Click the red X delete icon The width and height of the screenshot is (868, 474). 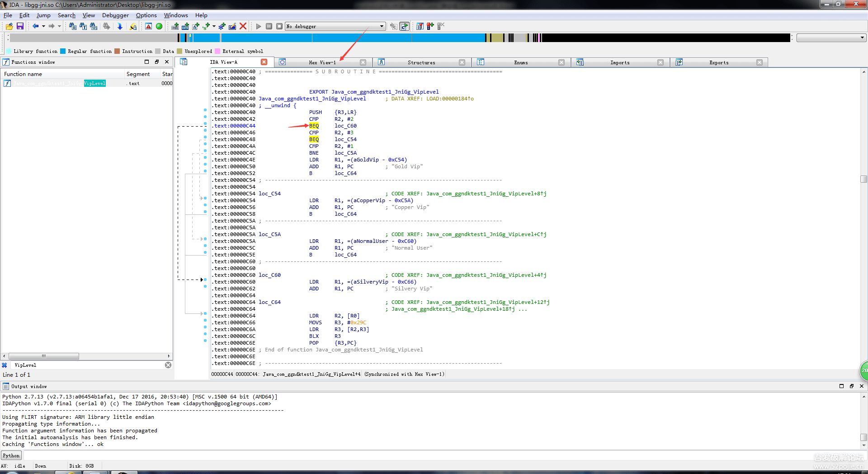click(243, 26)
